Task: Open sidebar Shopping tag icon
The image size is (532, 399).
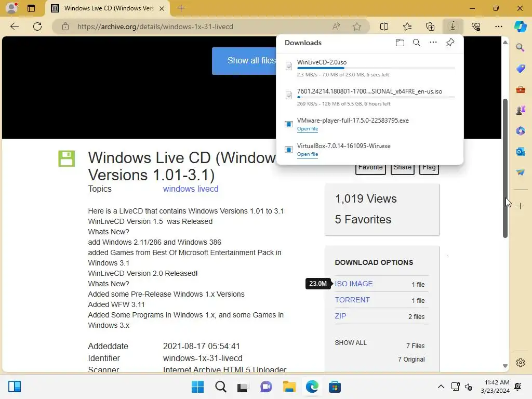Action: click(520, 69)
